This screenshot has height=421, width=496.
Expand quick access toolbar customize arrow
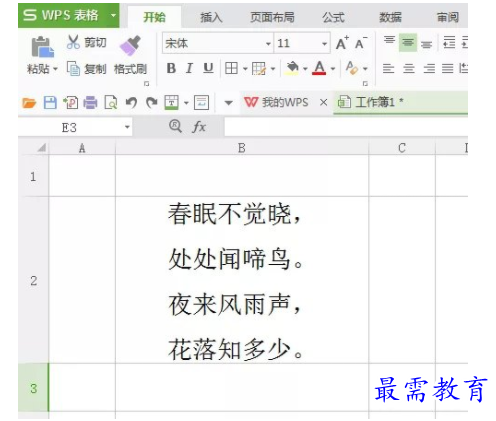tap(229, 103)
